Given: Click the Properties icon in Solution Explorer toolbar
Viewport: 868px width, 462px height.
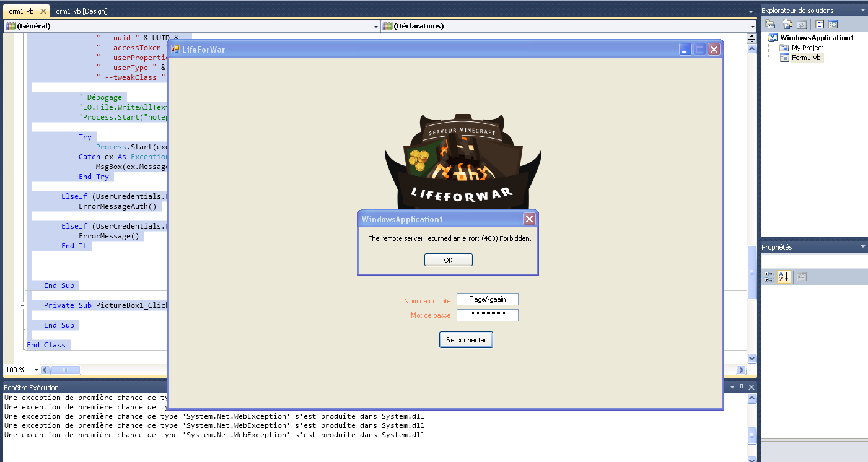Looking at the screenshot, I should (770, 24).
